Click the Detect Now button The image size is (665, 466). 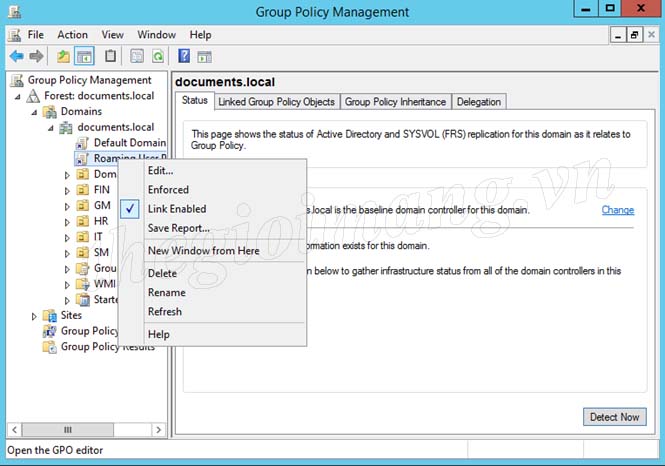pyautogui.click(x=615, y=417)
